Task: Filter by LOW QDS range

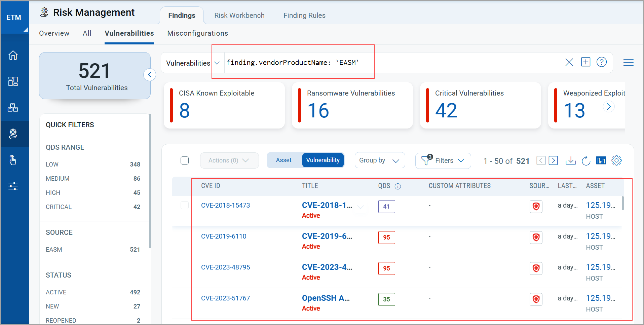Action: tap(93, 165)
